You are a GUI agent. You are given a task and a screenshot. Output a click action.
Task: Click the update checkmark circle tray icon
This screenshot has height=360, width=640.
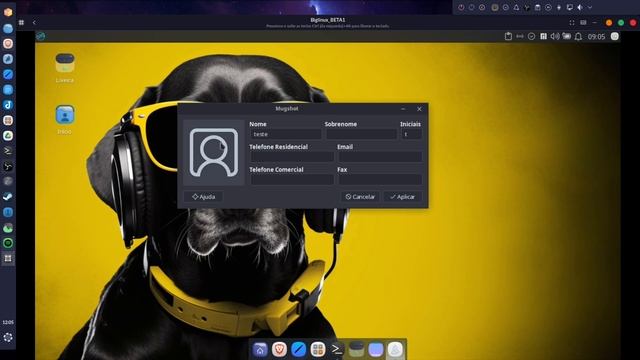(531, 36)
